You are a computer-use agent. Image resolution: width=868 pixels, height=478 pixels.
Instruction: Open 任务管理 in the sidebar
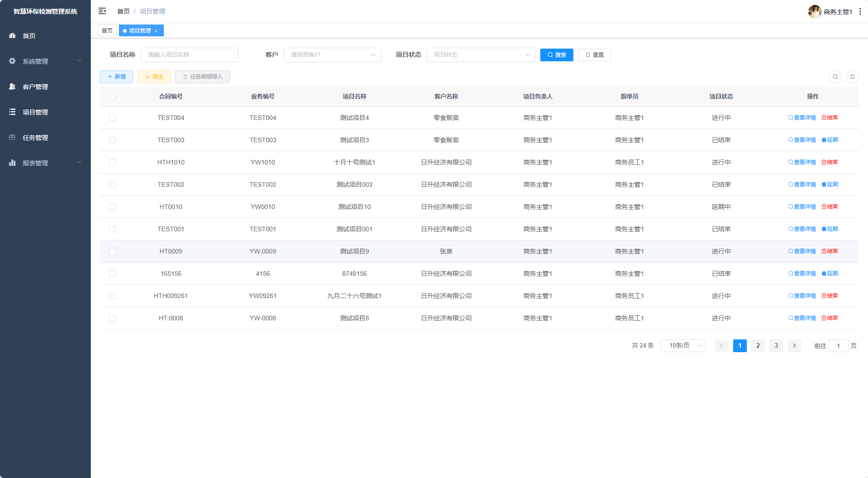35,138
